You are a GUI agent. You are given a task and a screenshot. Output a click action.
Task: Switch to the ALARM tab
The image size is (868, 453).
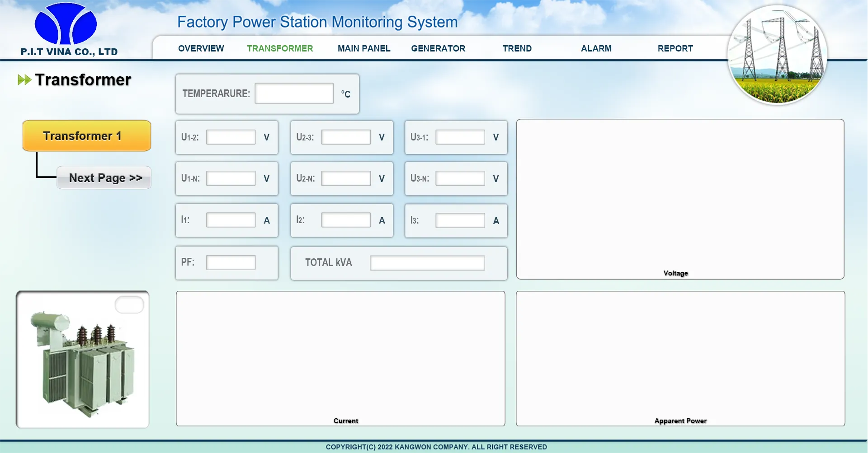click(x=596, y=48)
